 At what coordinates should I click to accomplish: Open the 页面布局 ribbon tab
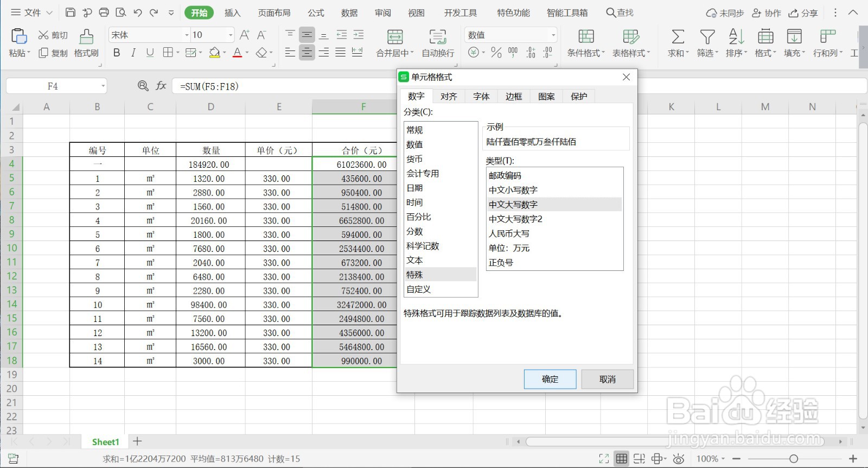pos(274,12)
